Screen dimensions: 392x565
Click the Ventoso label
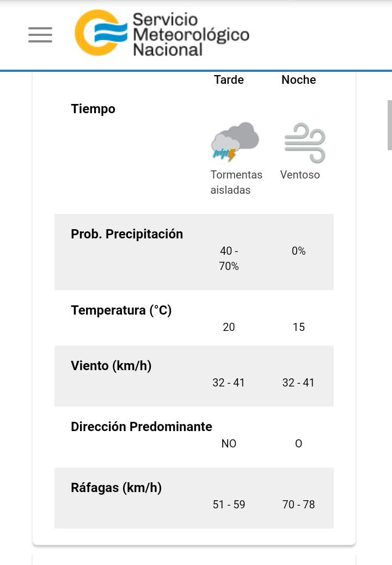click(300, 175)
